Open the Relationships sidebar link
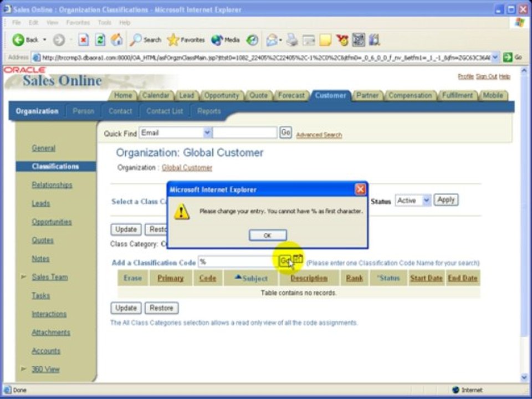The width and height of the screenshot is (532, 399). click(x=52, y=185)
